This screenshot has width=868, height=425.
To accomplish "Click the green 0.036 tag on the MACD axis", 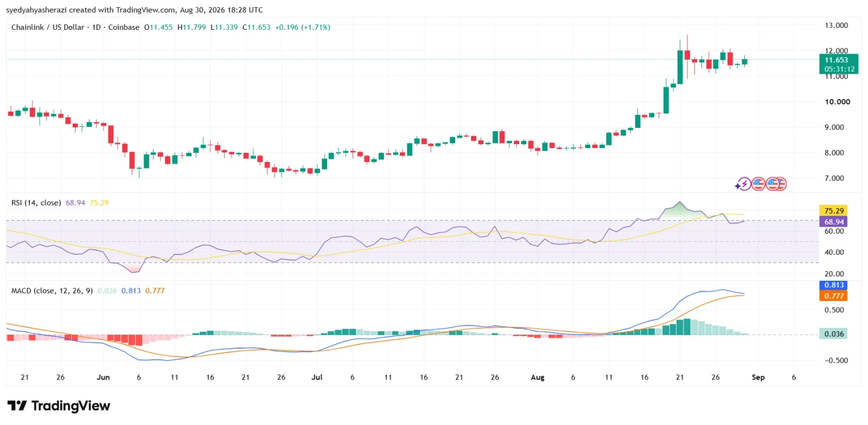I will coord(833,334).
